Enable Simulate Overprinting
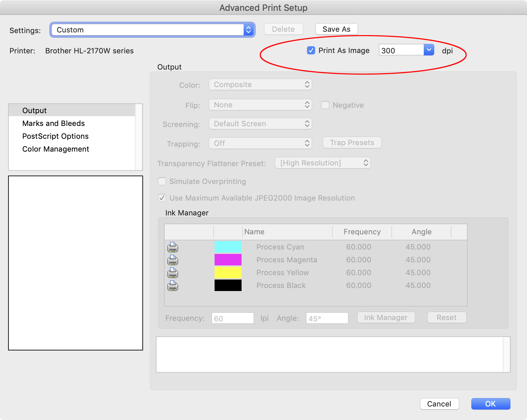Image resolution: width=527 pixels, height=420 pixels. [x=162, y=181]
